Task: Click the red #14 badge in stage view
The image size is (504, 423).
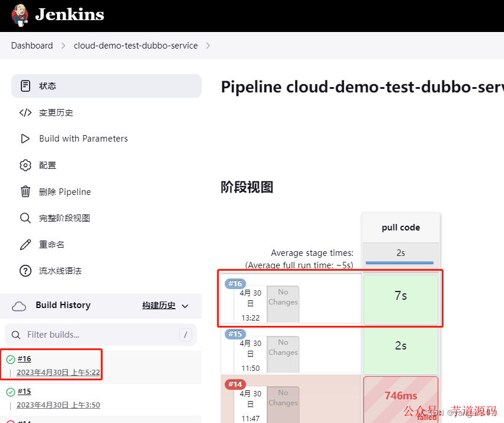Action: click(235, 384)
